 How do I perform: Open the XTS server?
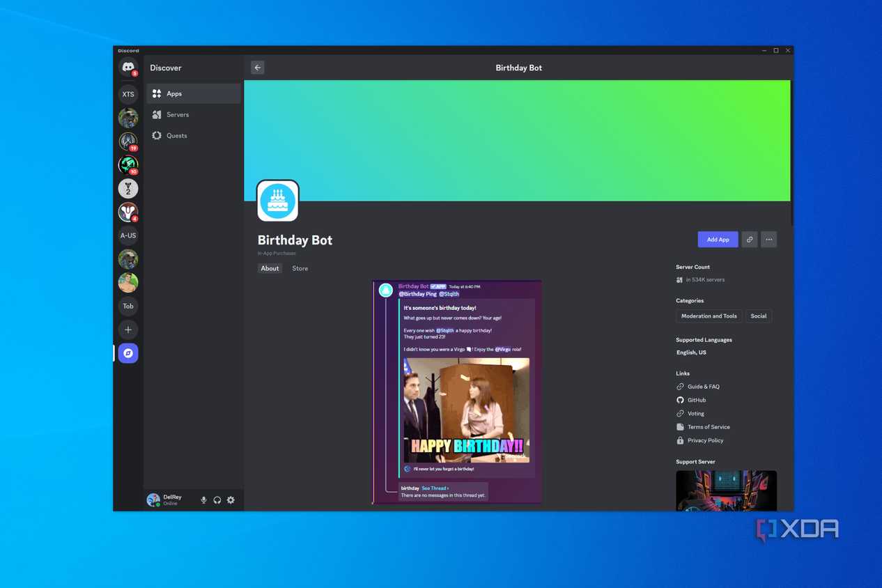click(x=128, y=94)
